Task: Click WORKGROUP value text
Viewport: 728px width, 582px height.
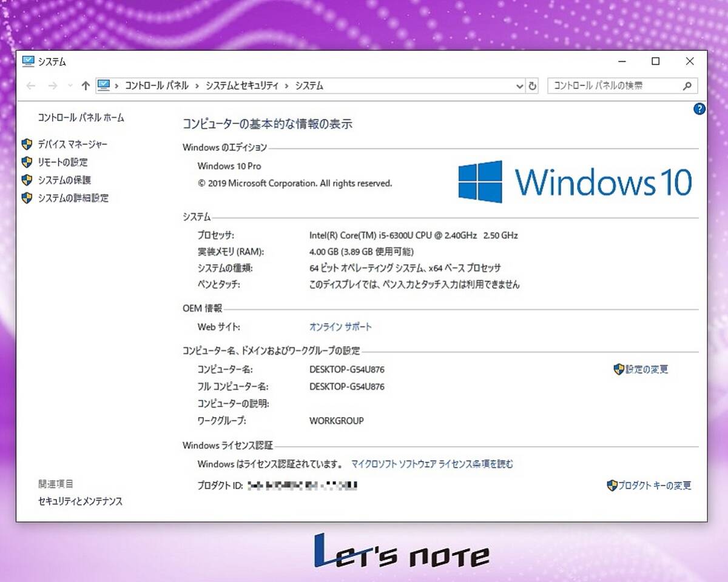Action: [337, 420]
